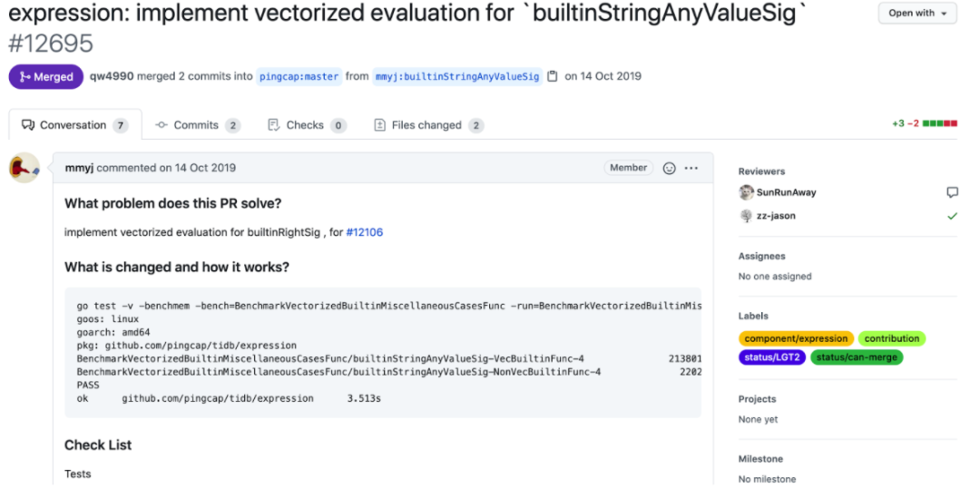Open the emoji reaction picker on comment
Viewport: 980px width, 488px height.
(670, 168)
